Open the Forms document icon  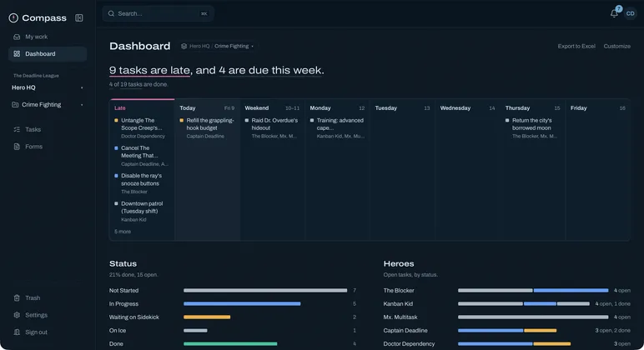point(17,147)
